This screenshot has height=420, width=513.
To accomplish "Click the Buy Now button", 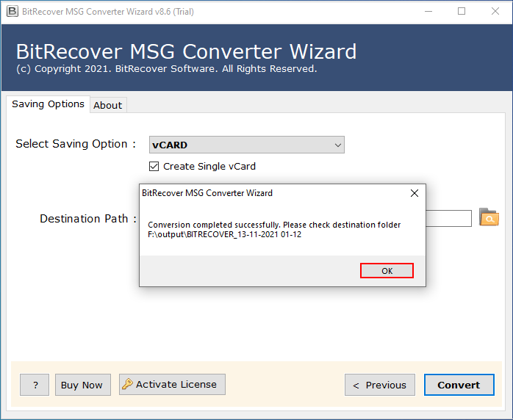I will pos(83,385).
